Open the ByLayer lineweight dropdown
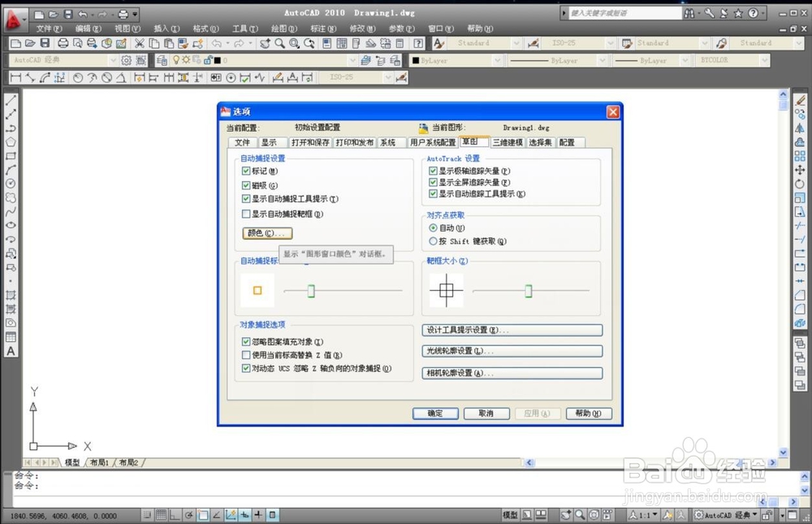Image resolution: width=812 pixels, height=524 pixels. [685, 61]
